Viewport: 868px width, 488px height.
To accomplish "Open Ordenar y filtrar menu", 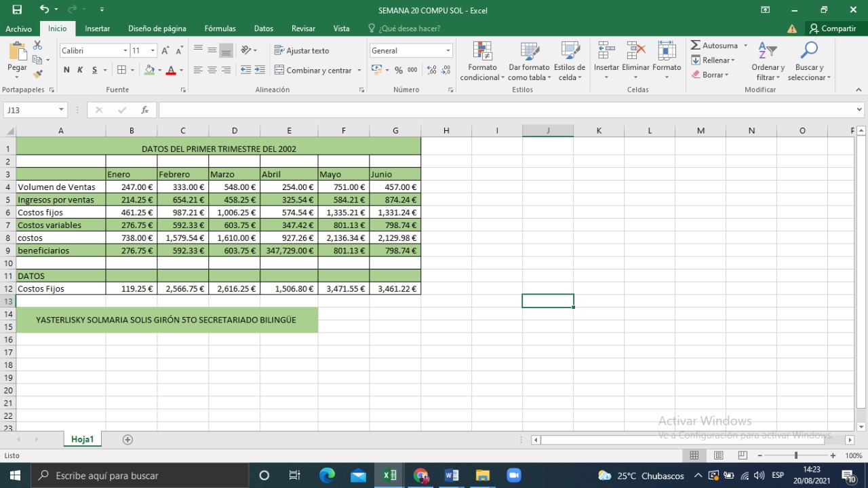I will (x=768, y=61).
